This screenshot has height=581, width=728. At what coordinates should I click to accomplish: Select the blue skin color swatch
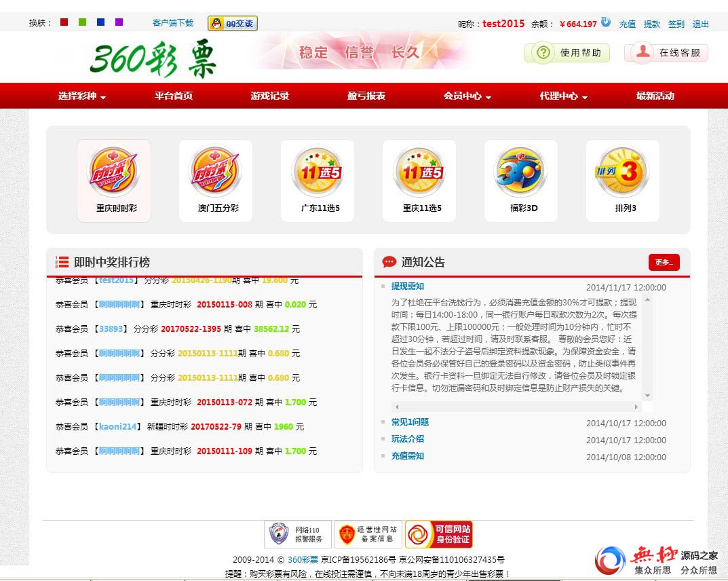tap(100, 22)
